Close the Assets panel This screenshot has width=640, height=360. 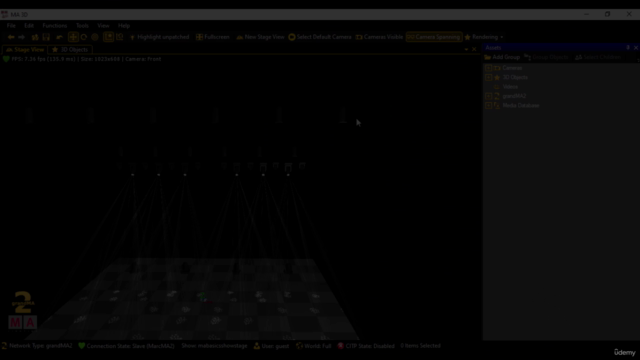(x=636, y=48)
